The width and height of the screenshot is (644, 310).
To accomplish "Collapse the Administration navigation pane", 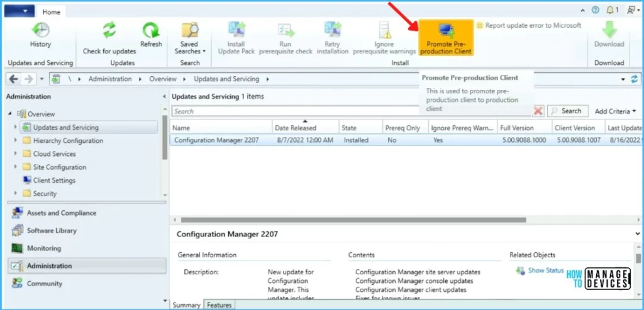I will tap(164, 97).
